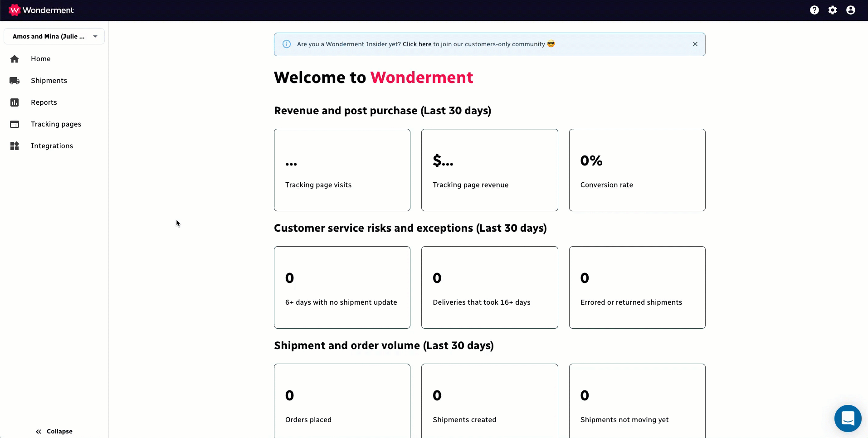Dismiss the Wonderment Insider banner

[695, 44]
